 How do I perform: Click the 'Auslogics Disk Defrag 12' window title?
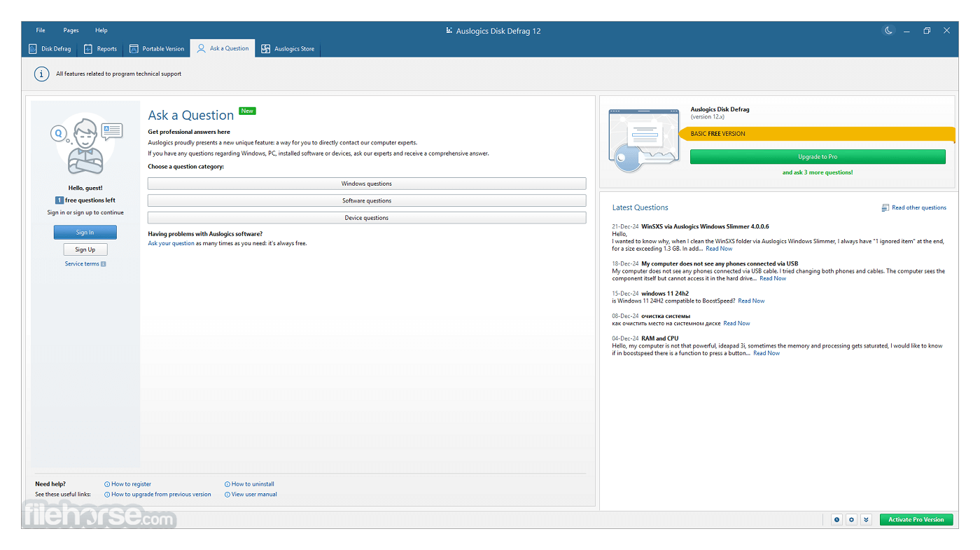[x=498, y=31]
